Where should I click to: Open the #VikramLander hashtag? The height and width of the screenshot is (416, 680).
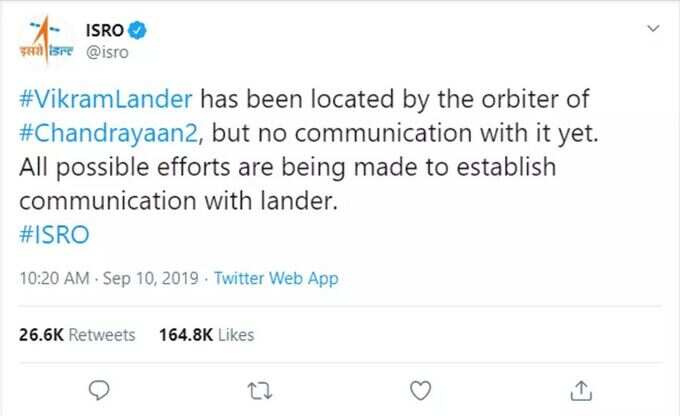click(106, 99)
